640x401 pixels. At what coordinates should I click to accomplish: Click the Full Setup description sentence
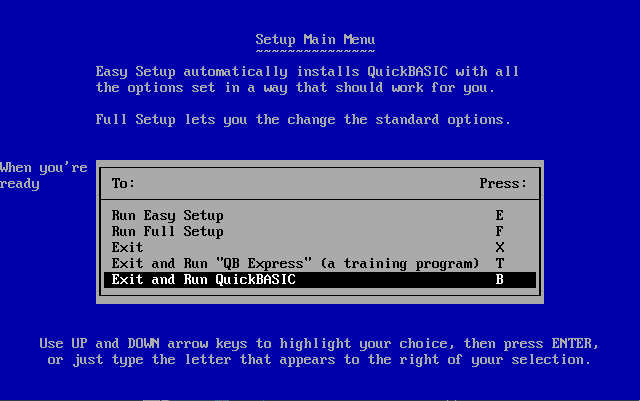point(303,120)
